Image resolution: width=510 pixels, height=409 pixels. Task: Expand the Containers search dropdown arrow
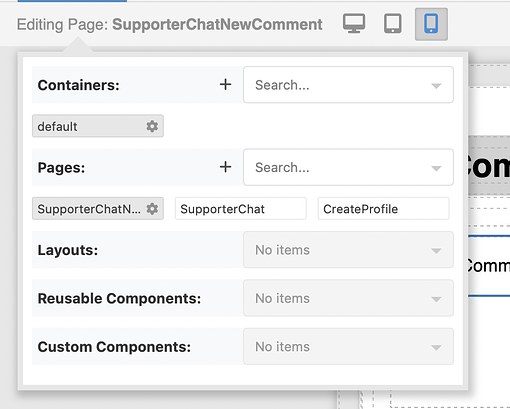[436, 86]
